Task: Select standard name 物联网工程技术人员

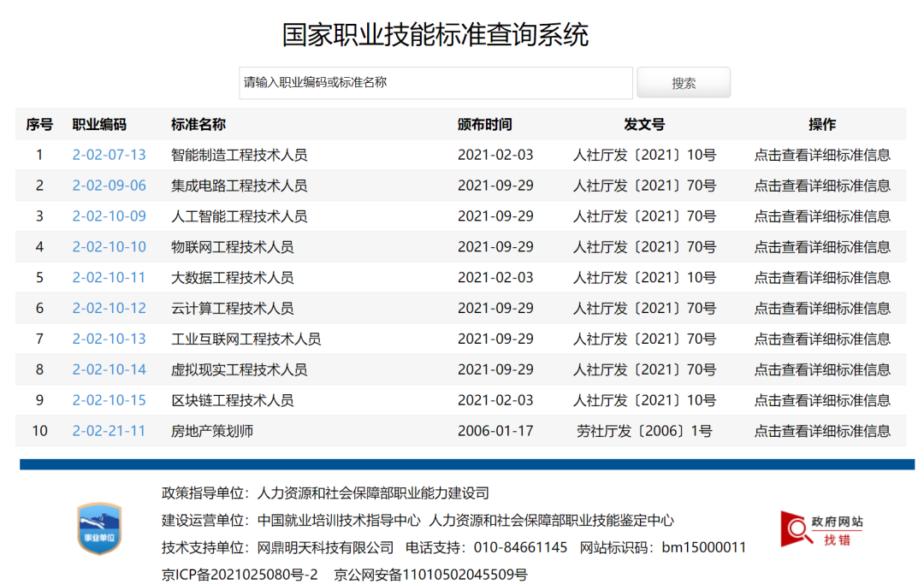Action: click(232, 246)
